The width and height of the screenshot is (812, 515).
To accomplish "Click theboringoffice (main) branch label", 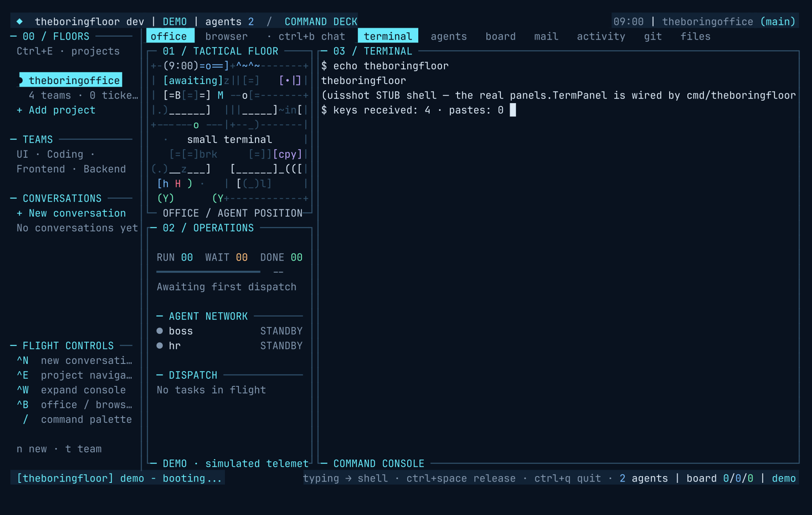I will pyautogui.click(x=729, y=22).
